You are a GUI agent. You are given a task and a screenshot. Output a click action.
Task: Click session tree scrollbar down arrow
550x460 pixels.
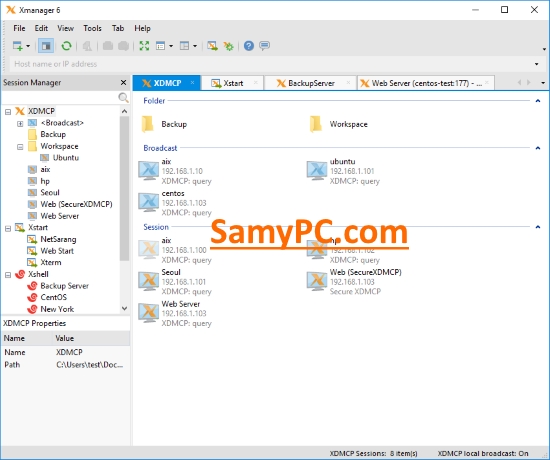click(x=125, y=308)
